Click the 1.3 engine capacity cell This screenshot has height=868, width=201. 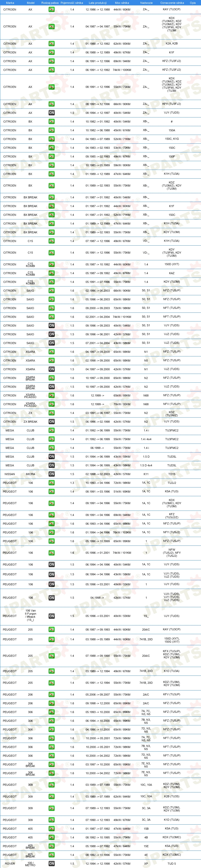pyautogui.click(x=72, y=483)
